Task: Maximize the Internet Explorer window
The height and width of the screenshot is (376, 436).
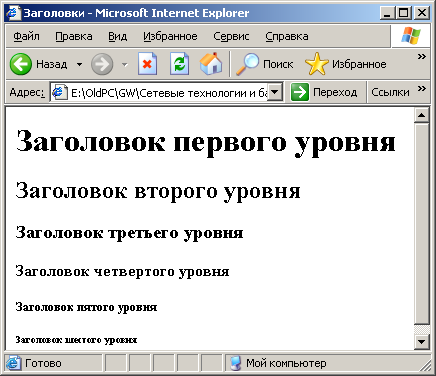Action: click(x=403, y=13)
